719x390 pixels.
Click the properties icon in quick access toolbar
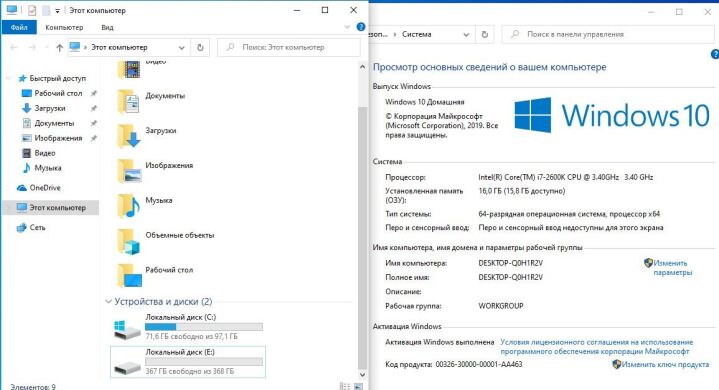click(x=32, y=10)
